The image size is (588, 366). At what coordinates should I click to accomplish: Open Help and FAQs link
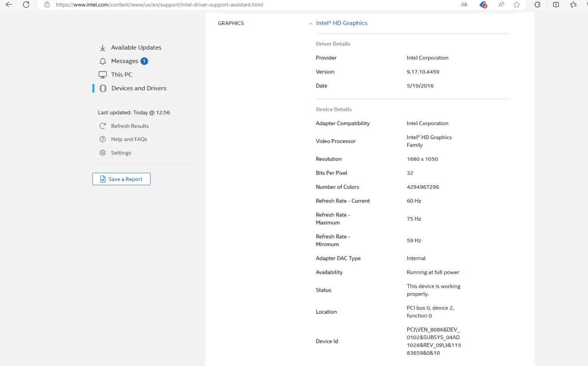(x=129, y=139)
